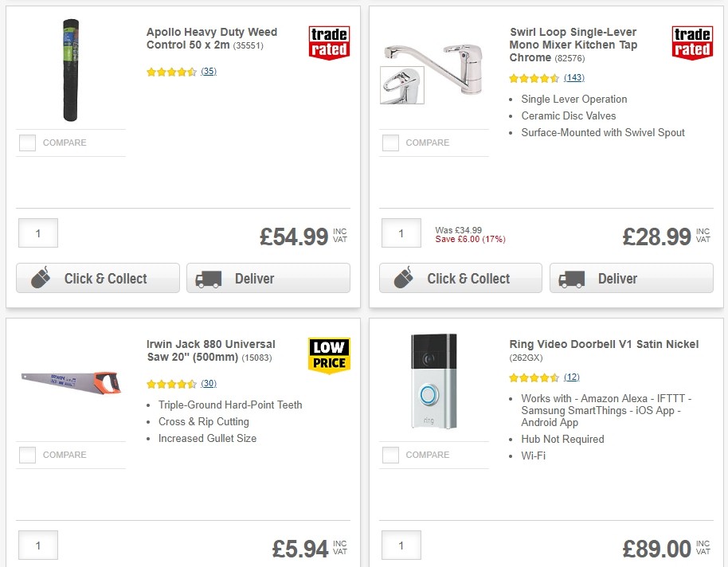Image resolution: width=728 pixels, height=567 pixels.
Task: Click the alternate tap image thumbnail
Action: pos(401,83)
